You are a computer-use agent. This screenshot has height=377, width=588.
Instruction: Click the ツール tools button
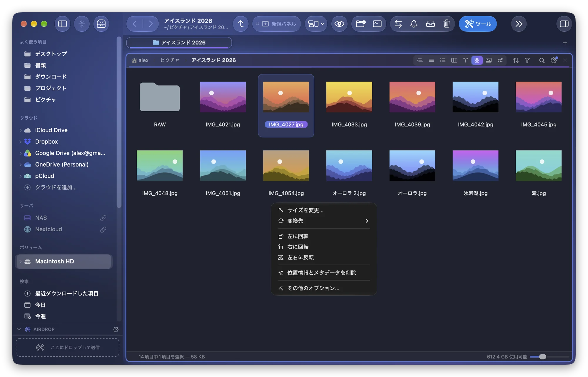pos(478,24)
